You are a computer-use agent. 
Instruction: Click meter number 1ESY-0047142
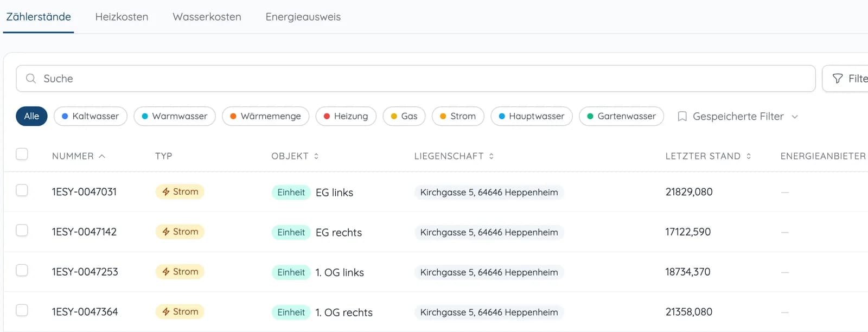coord(84,232)
